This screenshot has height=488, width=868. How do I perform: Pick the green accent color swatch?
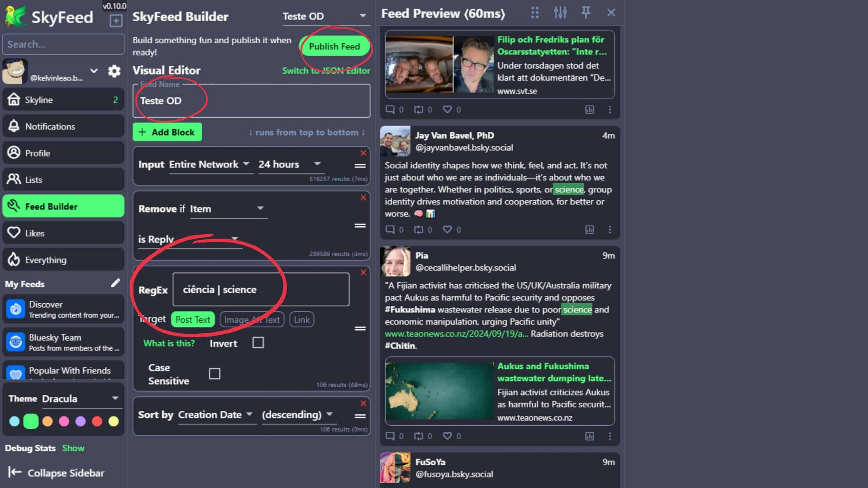(x=31, y=421)
